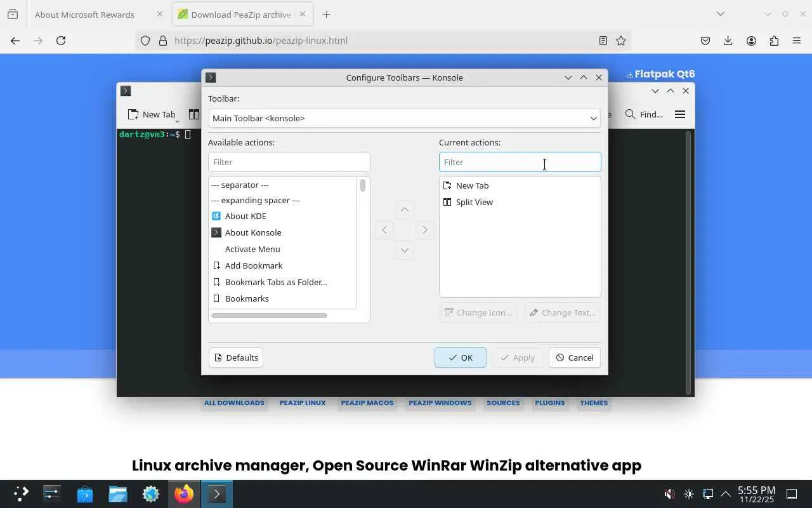Open the PLUGINS page link
The image size is (812, 508).
[550, 403]
